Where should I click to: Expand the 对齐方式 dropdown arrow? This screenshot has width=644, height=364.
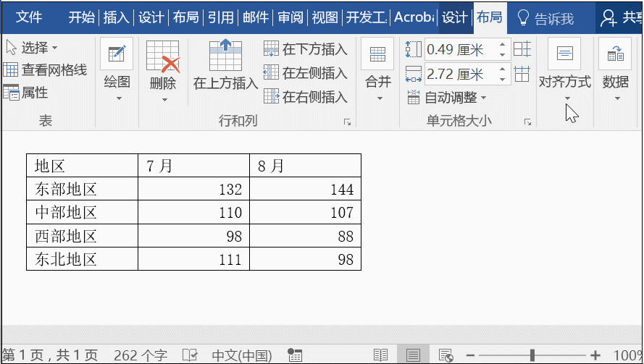tap(568, 98)
